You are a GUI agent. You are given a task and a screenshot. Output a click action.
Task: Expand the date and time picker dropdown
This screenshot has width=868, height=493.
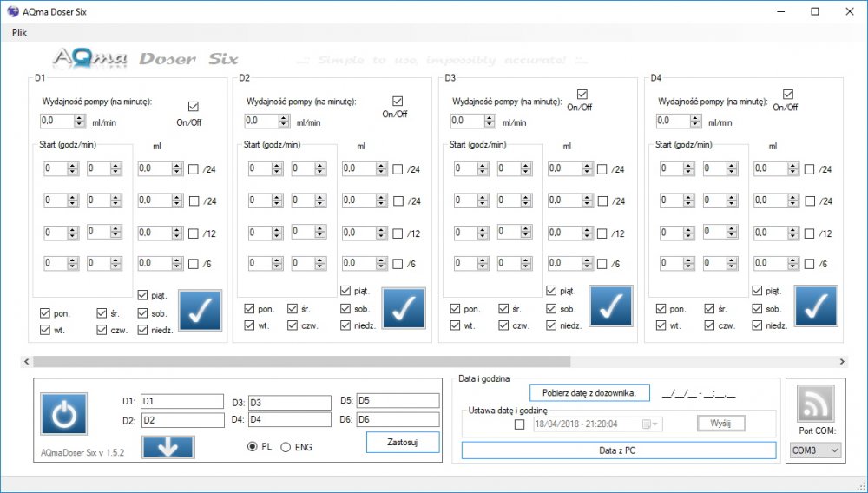[x=651, y=424]
